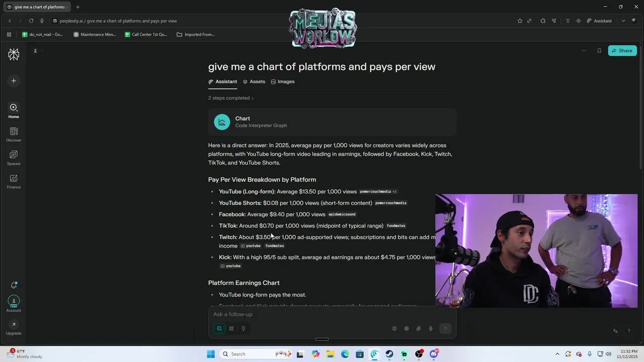Expand the 2 steps completed section

[231, 98]
